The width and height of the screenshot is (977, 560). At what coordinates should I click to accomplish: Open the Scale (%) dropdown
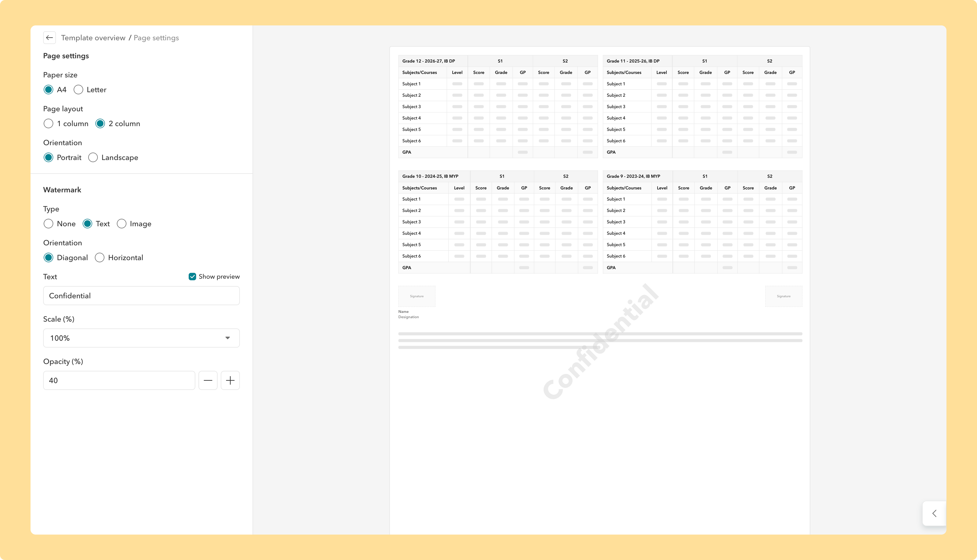[141, 338]
